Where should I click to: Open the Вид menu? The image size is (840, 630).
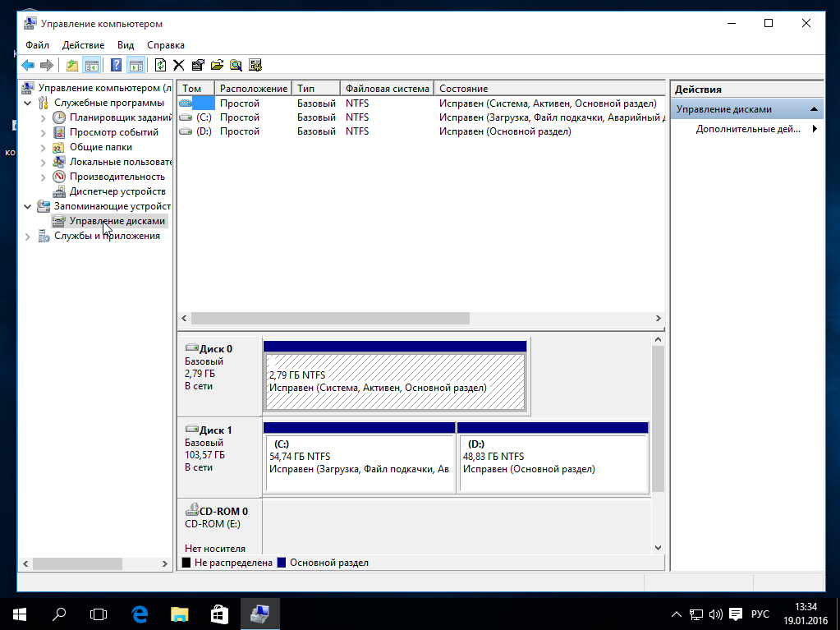125,45
